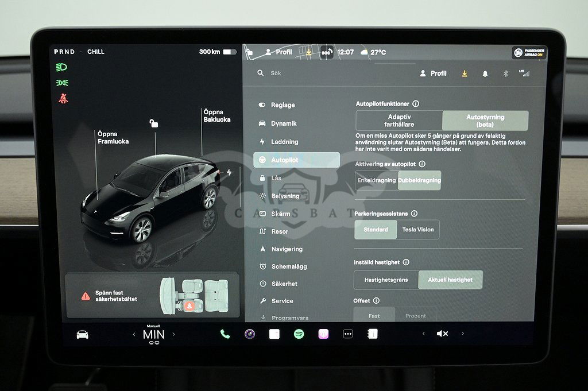
Task: Select Adaptiv farthållare option
Action: pos(399,121)
